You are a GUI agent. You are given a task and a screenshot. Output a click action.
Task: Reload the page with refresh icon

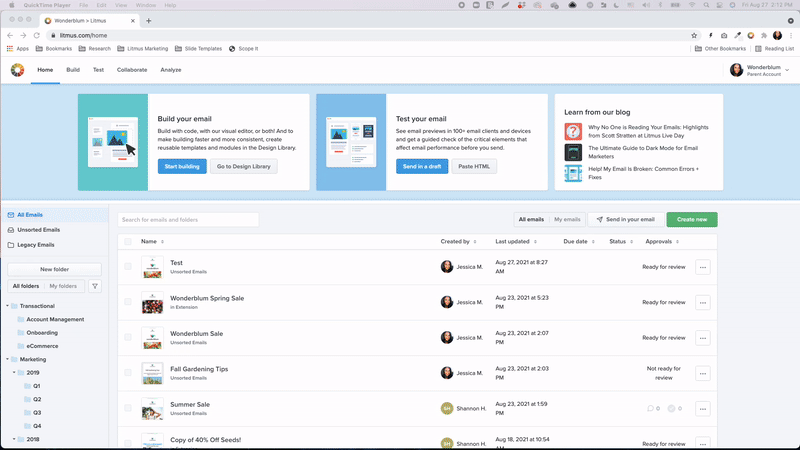coord(37,35)
